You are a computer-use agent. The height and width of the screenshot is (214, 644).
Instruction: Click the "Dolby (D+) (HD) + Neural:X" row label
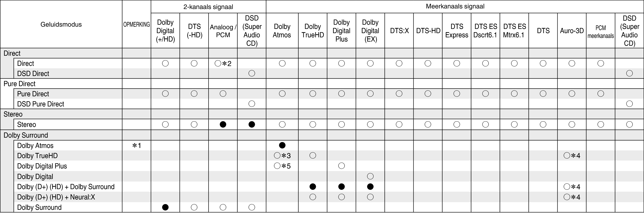[56, 197]
